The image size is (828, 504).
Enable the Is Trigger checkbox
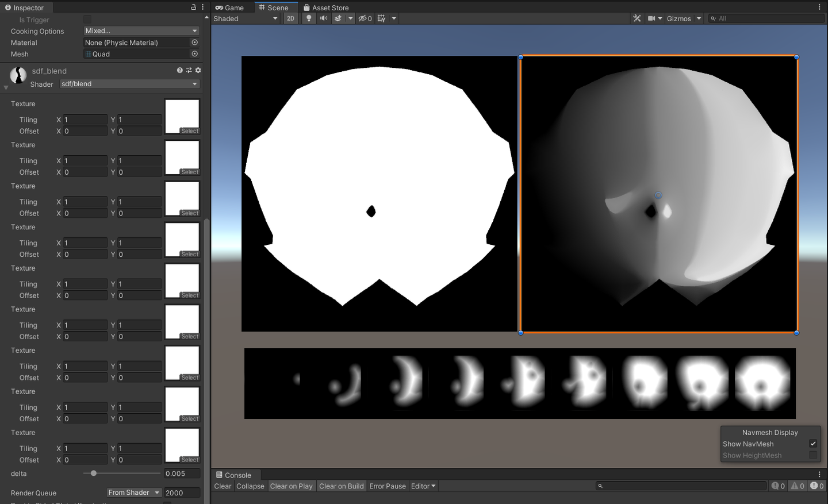(x=87, y=20)
